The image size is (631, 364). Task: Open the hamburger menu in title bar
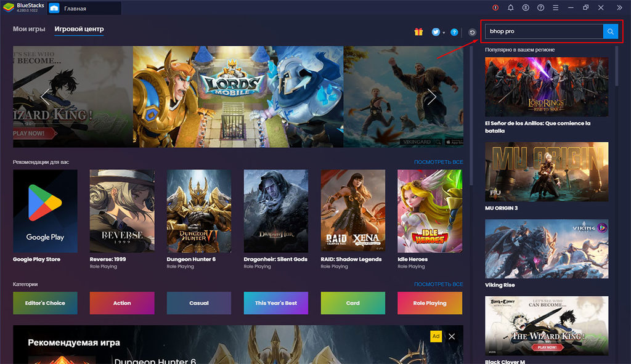555,7
